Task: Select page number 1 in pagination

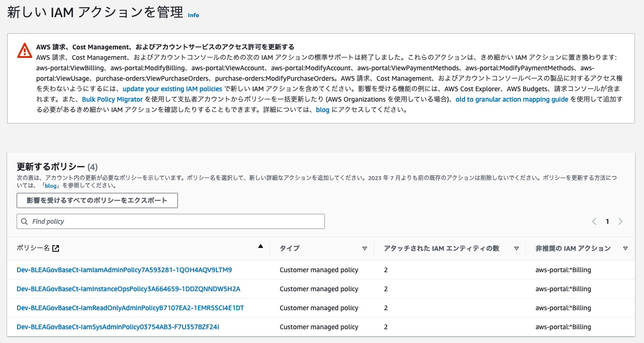Action: pyautogui.click(x=607, y=221)
